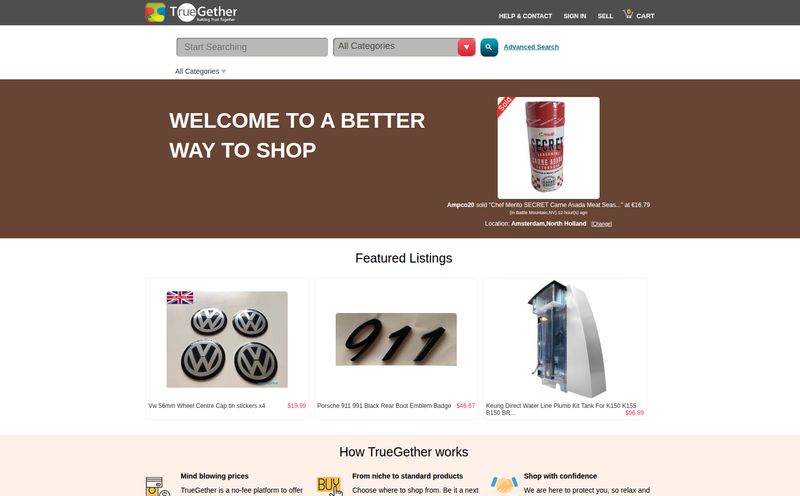Open Help & Contact in the header
The width and height of the screenshot is (800, 496).
[525, 16]
